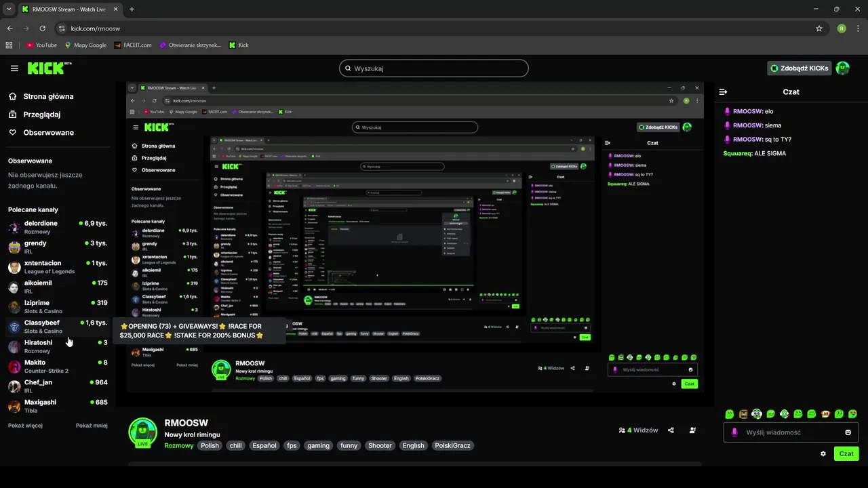Click the Shooter tag
This screenshot has height=488, width=868.
[380, 445]
